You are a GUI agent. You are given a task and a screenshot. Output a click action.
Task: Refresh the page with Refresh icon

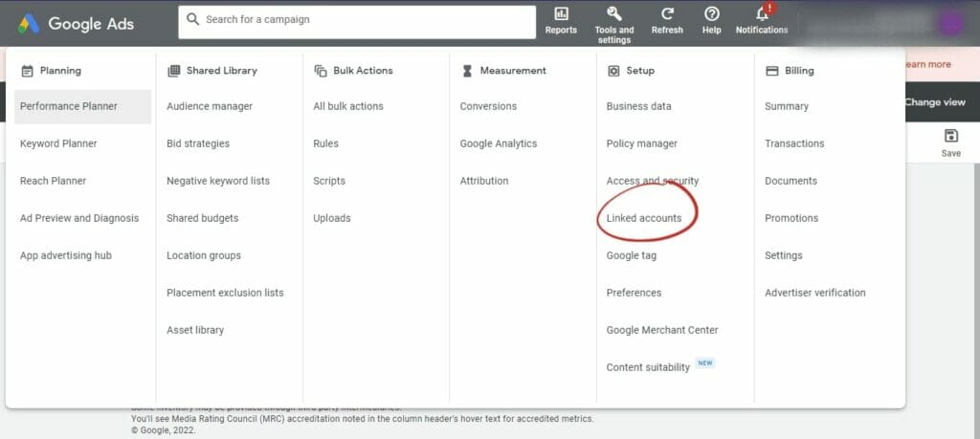[667, 13]
